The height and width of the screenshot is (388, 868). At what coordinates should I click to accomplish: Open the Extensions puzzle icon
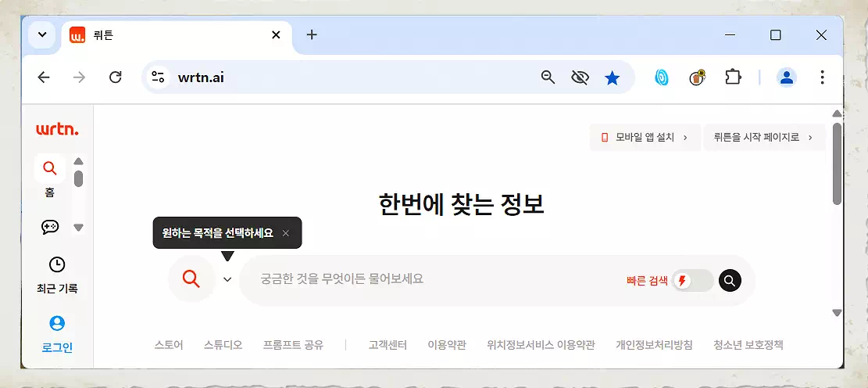tap(733, 77)
